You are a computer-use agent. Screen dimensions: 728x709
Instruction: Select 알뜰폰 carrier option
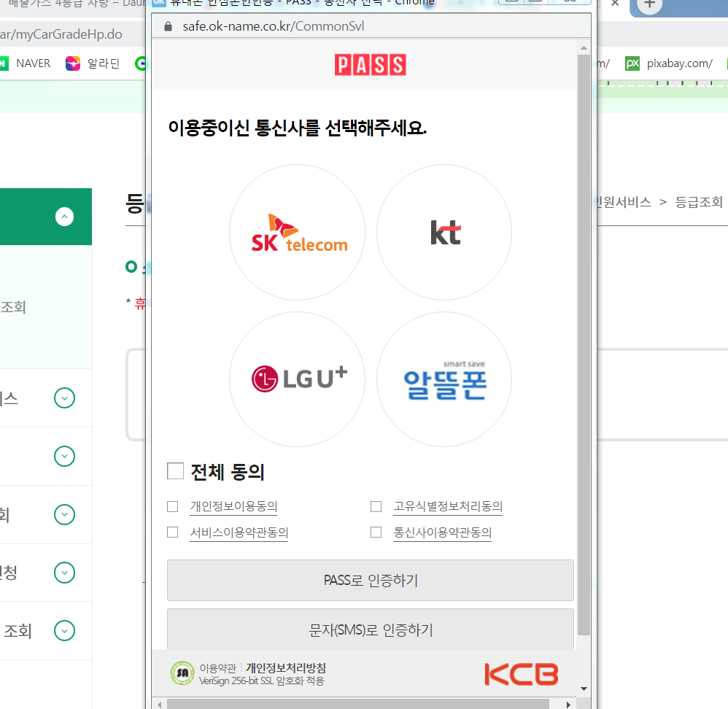tap(444, 379)
